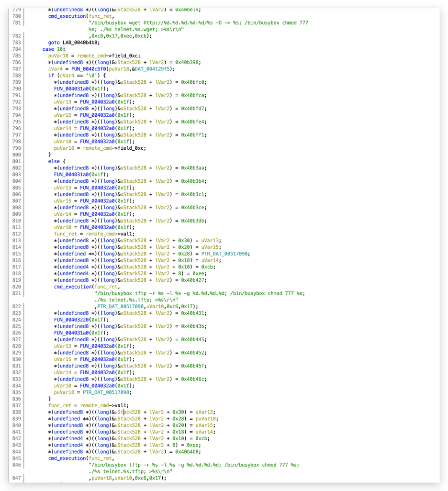Select 0xee value on line 818
Image resolution: width=448 pixels, height=491 pixels.
click(198, 273)
